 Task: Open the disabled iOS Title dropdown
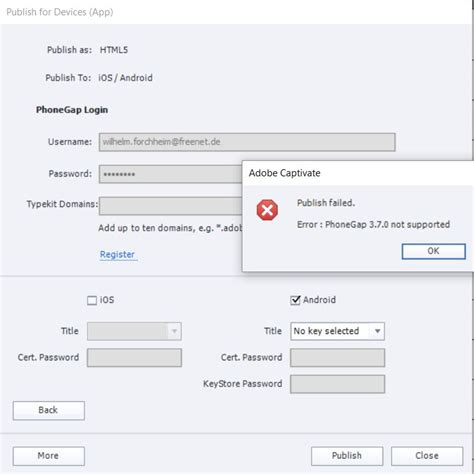[134, 331]
